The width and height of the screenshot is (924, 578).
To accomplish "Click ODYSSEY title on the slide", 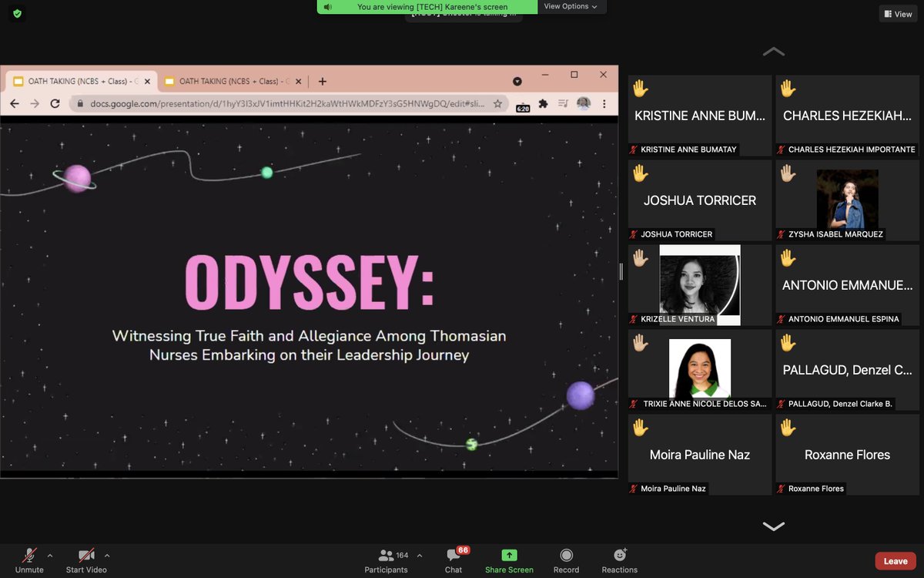I will tap(310, 284).
